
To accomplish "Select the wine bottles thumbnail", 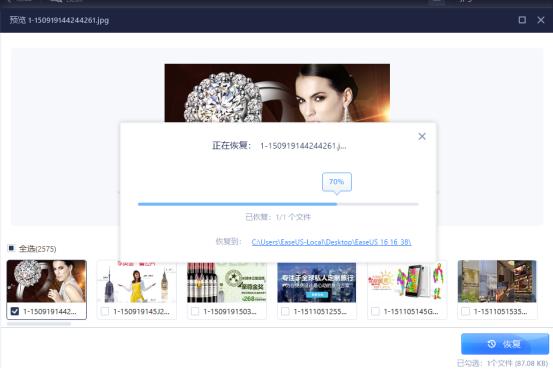I will click(x=227, y=282).
